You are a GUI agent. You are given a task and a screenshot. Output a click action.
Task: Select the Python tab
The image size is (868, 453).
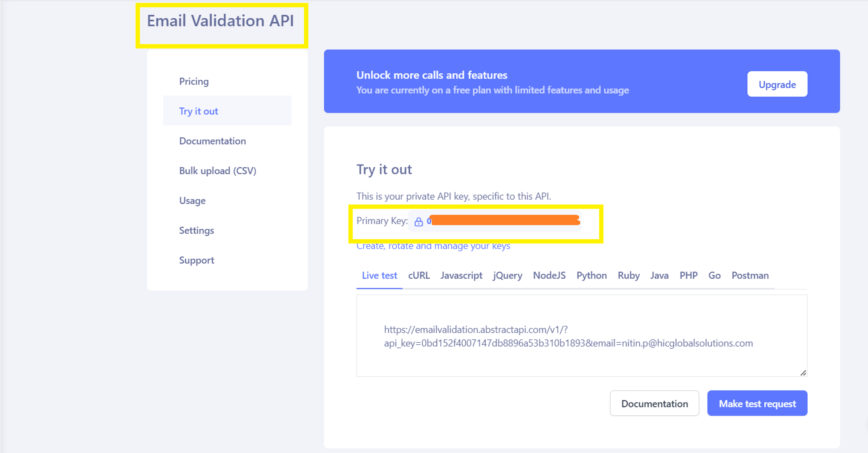point(592,275)
